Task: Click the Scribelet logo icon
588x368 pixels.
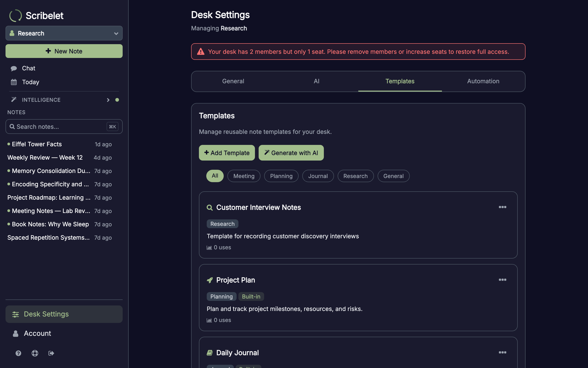Action: click(x=16, y=16)
